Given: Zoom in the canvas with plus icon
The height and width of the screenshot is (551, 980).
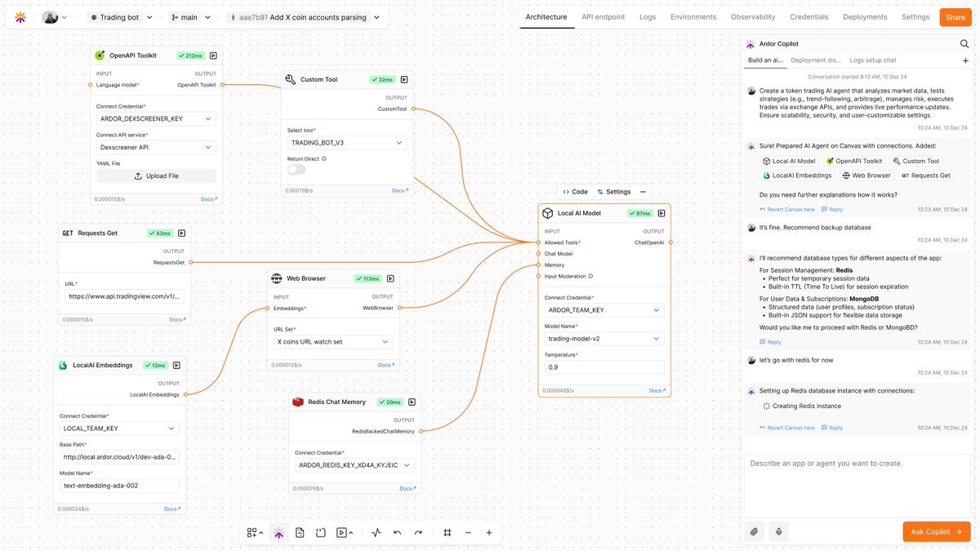Looking at the screenshot, I should [x=489, y=532].
